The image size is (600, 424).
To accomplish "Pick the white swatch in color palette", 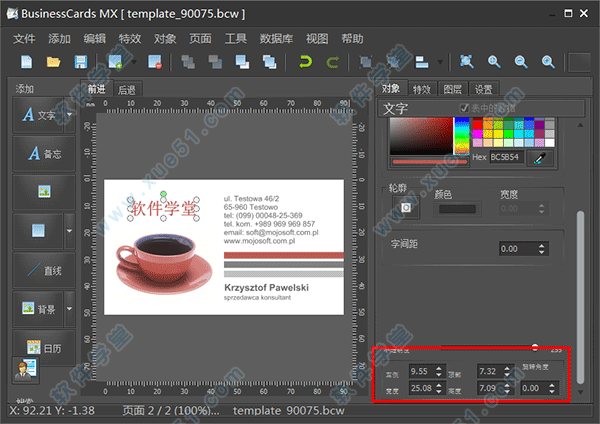I will point(549,143).
